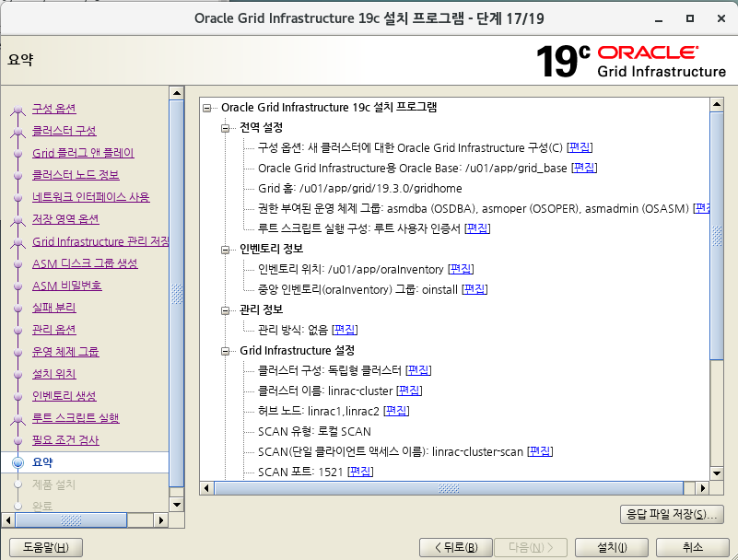738x560 pixels.
Task: Cancel the installer with 취소 button
Action: coord(693,547)
